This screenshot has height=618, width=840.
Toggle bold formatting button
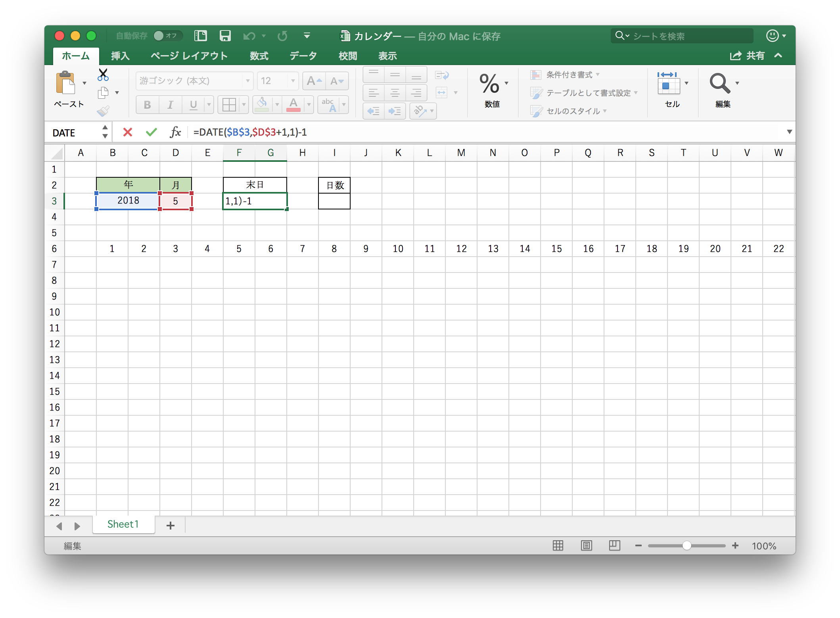click(147, 105)
